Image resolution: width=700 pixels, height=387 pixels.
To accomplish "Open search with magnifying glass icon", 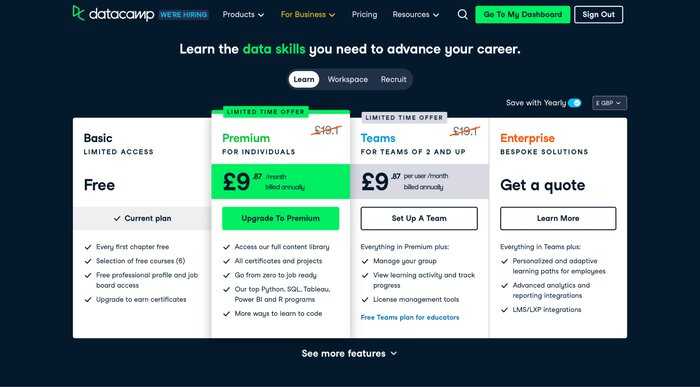I will pos(462,15).
